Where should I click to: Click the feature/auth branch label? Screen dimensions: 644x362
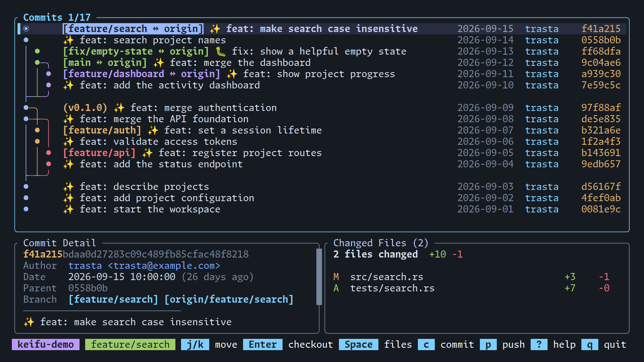coord(102,130)
